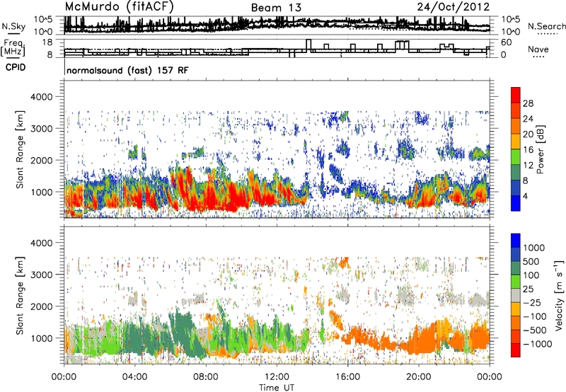Viewport: 566px width, 392px height.
Task: Click the "-100" value on Velocity colorbar
Action: (x=534, y=316)
